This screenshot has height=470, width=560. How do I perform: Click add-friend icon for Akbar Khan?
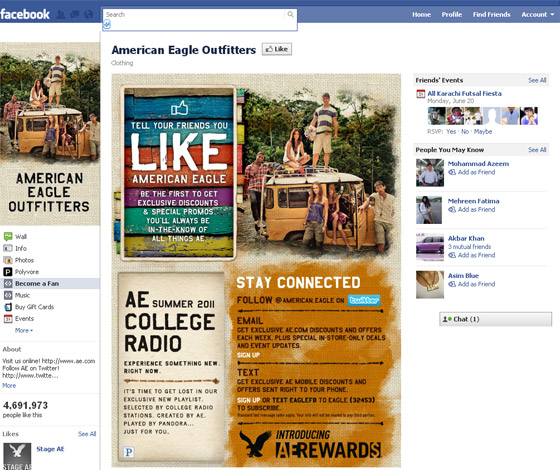point(452,255)
